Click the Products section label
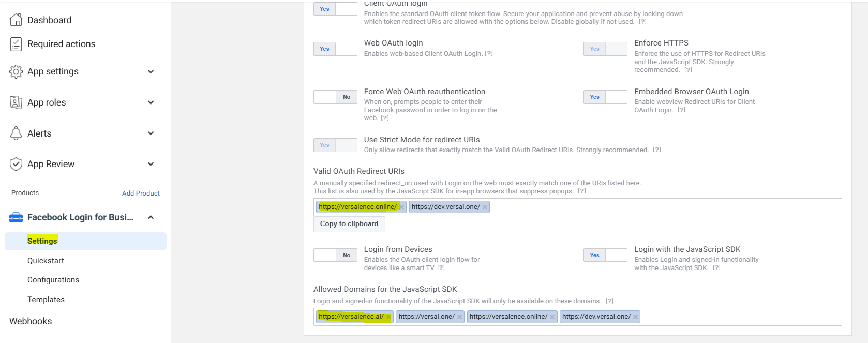The image size is (868, 343). [25, 193]
